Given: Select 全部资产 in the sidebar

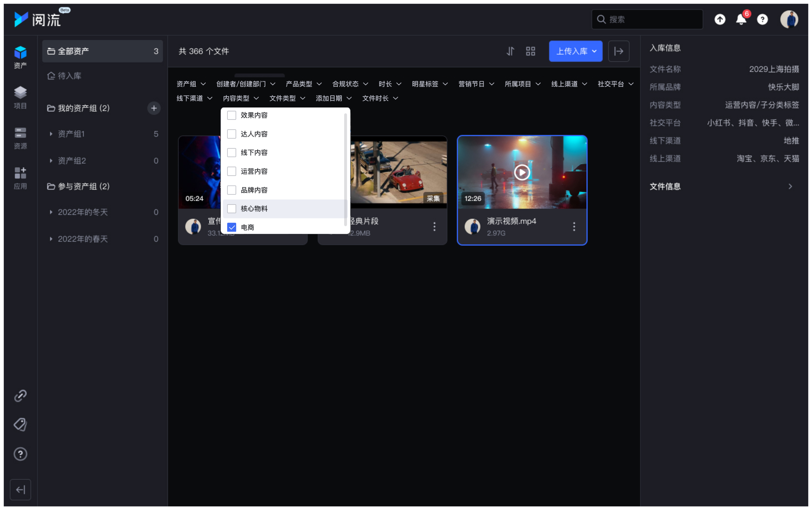Looking at the screenshot, I should click(103, 51).
